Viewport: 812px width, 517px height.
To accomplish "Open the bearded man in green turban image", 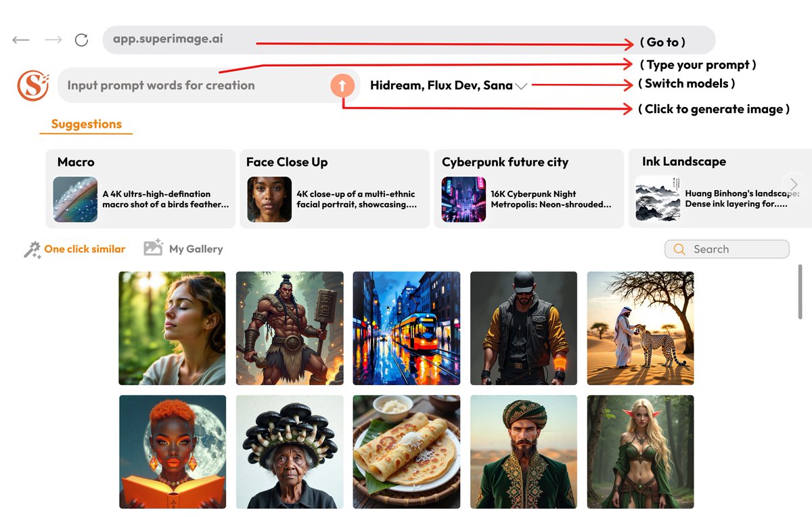I will coord(524,452).
